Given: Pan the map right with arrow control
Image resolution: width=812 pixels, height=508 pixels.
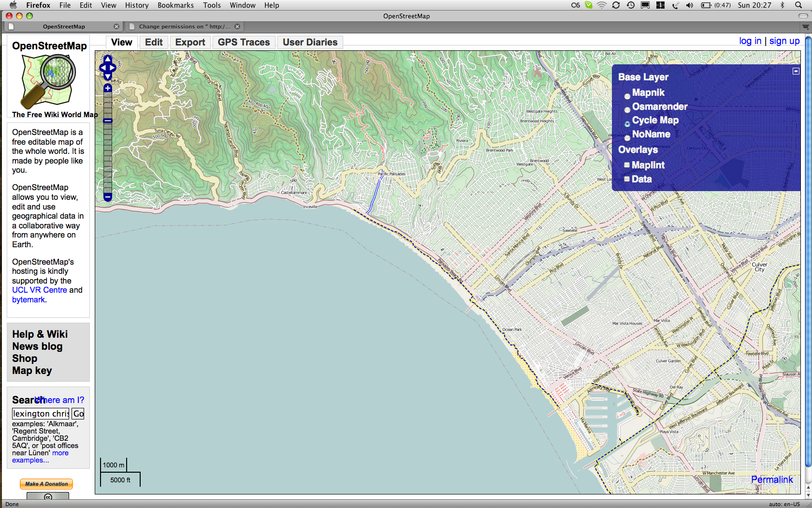Looking at the screenshot, I should point(113,68).
